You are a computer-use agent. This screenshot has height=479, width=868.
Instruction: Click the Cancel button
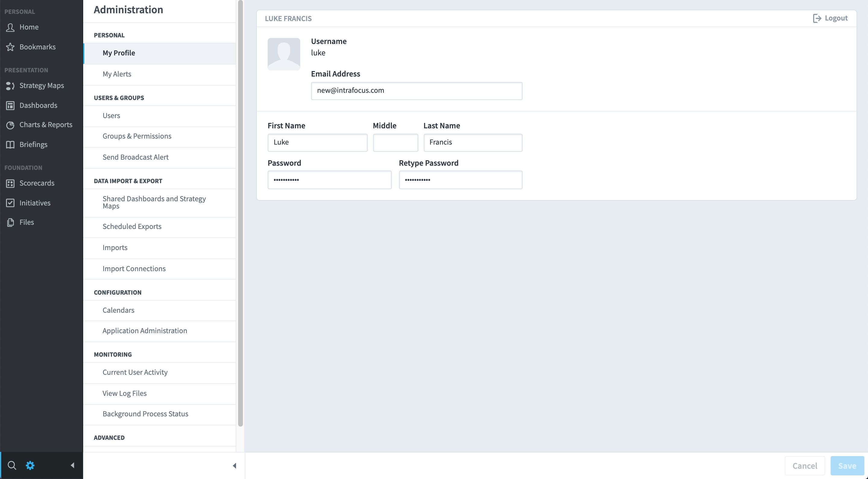pos(805,465)
